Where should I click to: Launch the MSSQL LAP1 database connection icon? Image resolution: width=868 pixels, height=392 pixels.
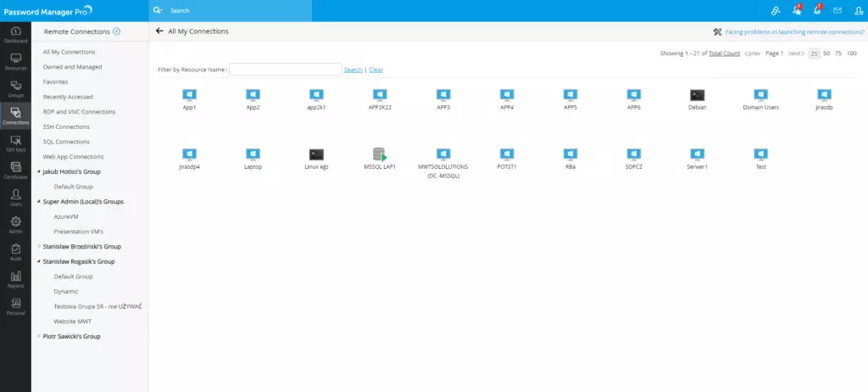tap(380, 154)
